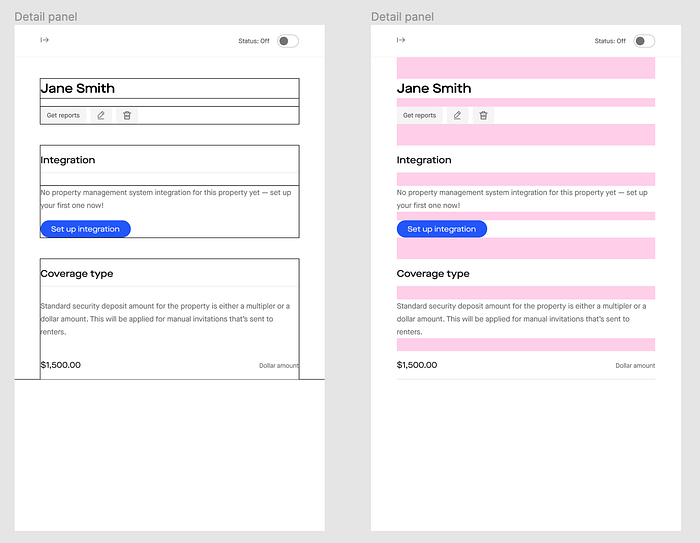Click Dollar amount label in right panel

point(635,366)
